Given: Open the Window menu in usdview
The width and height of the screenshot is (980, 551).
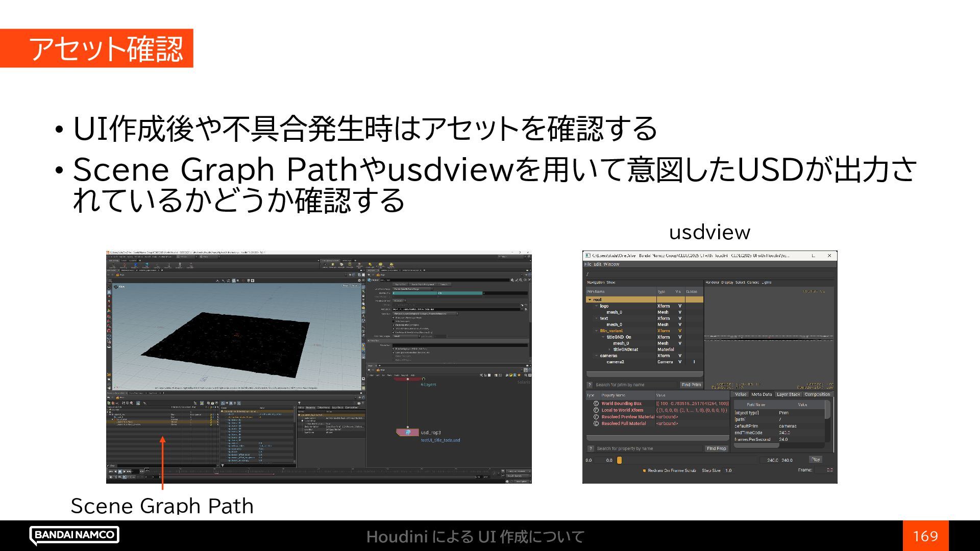Looking at the screenshot, I should tap(611, 264).
